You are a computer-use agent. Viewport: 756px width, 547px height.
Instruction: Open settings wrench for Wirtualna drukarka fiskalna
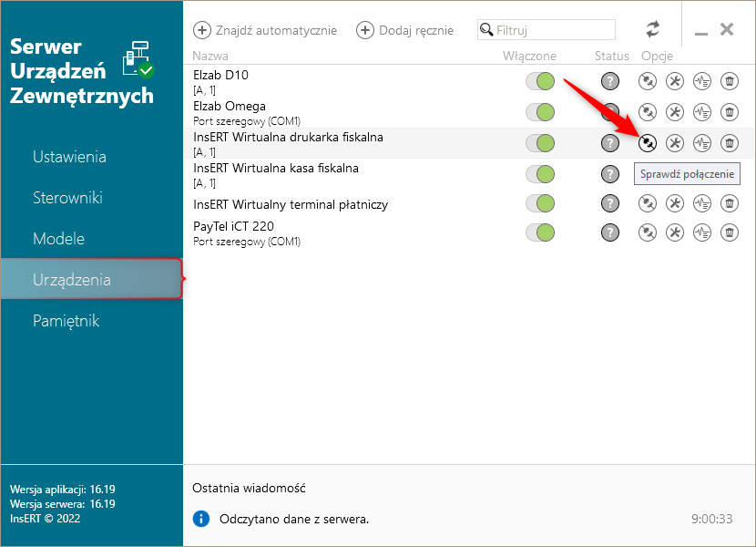pyautogui.click(x=675, y=143)
